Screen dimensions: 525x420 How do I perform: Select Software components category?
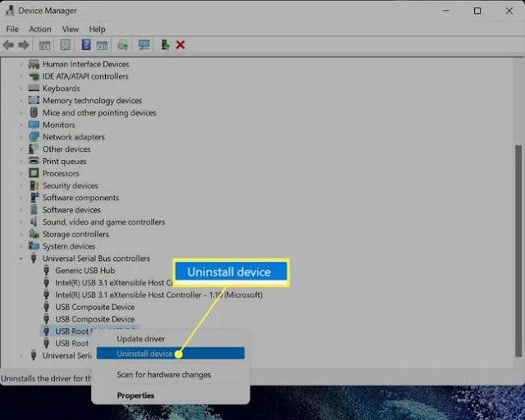[x=80, y=198]
